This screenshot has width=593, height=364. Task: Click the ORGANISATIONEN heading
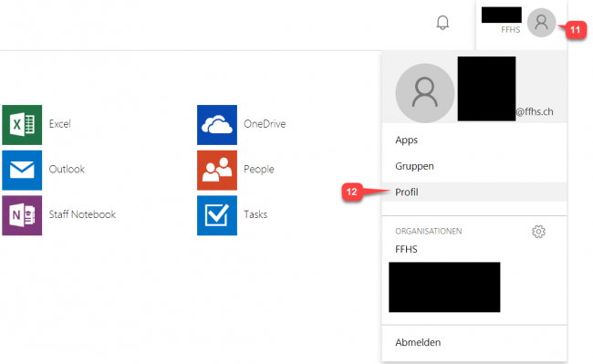[x=429, y=232]
